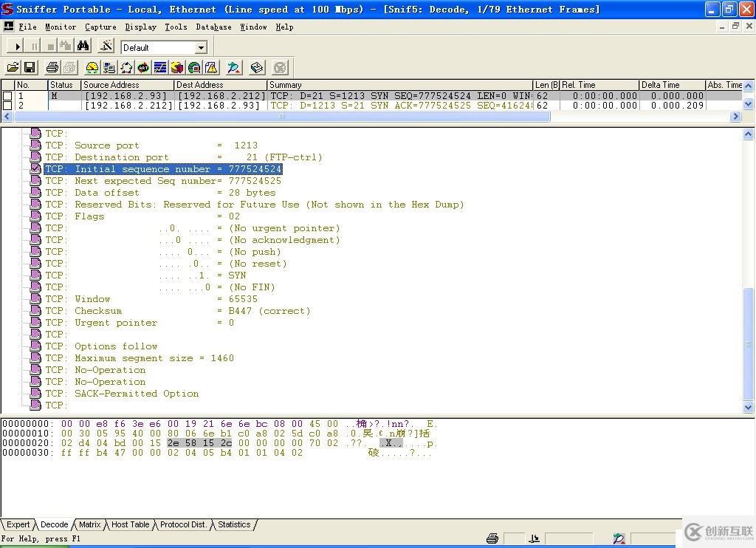
Task: Switch to the Expert tab
Action: click(x=18, y=524)
